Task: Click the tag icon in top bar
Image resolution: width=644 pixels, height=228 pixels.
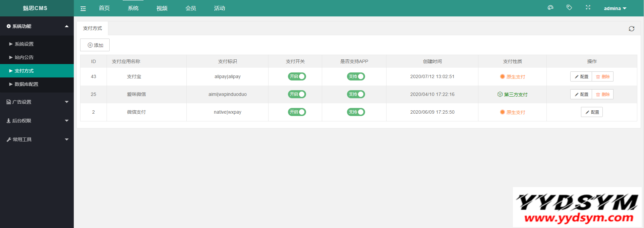Action: click(569, 7)
